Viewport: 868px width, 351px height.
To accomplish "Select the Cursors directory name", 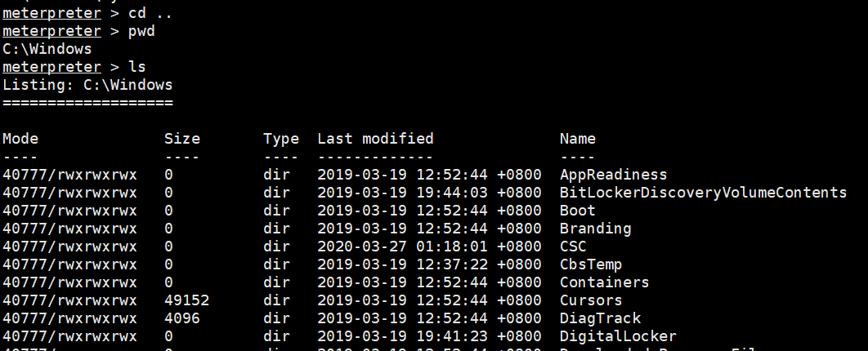I will (591, 300).
